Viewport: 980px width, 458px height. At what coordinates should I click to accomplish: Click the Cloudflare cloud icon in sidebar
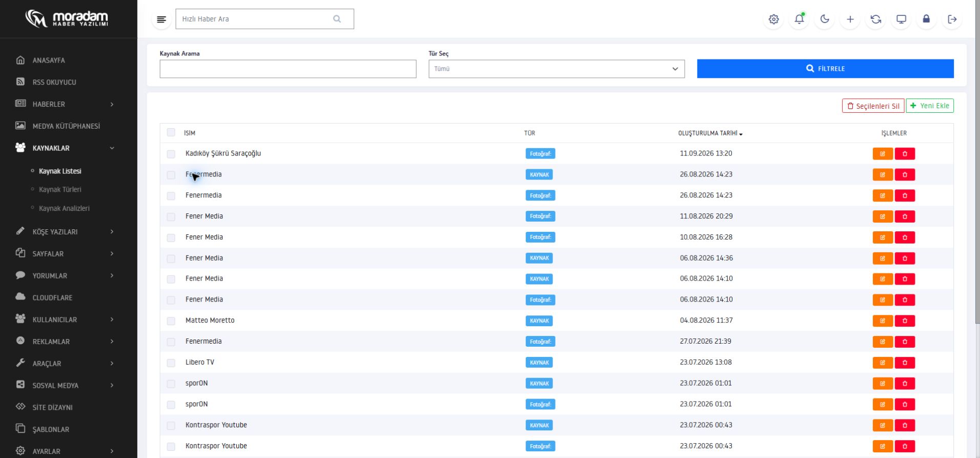tap(21, 297)
